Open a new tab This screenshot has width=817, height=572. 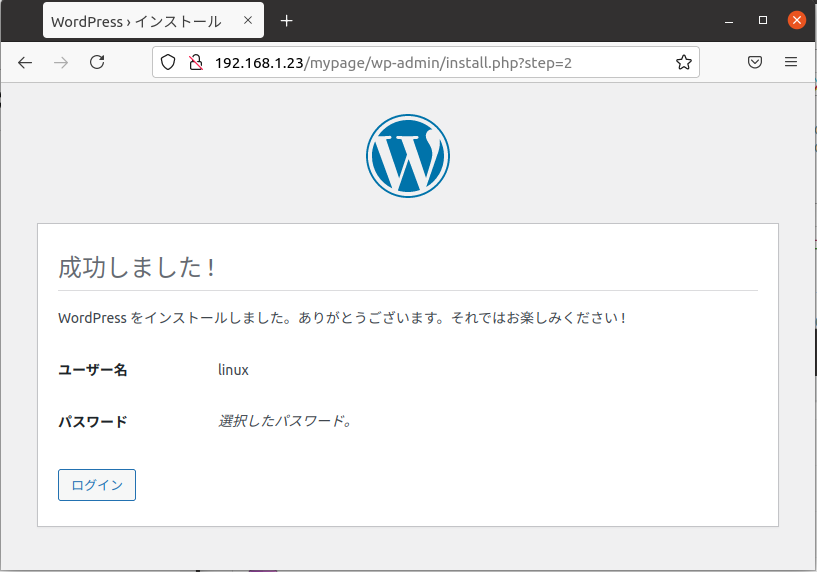click(287, 21)
